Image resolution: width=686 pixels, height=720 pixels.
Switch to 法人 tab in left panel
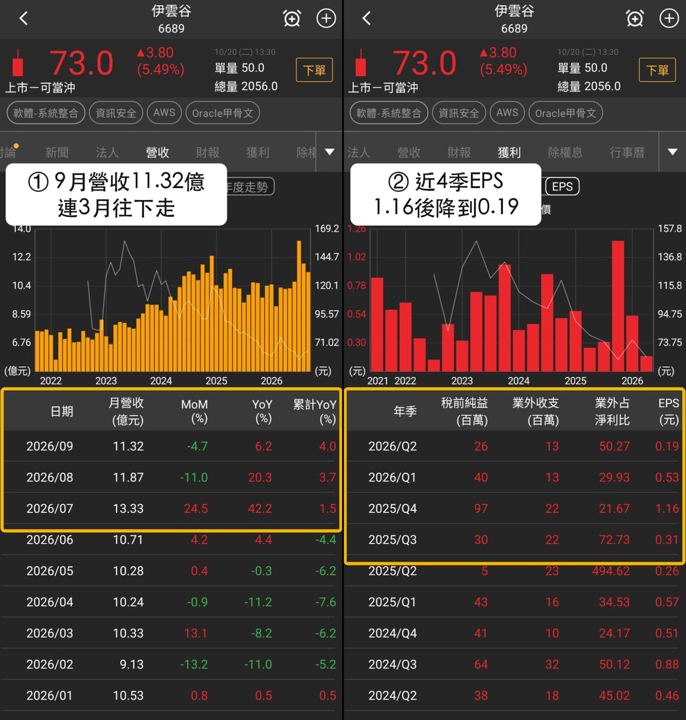(x=107, y=152)
